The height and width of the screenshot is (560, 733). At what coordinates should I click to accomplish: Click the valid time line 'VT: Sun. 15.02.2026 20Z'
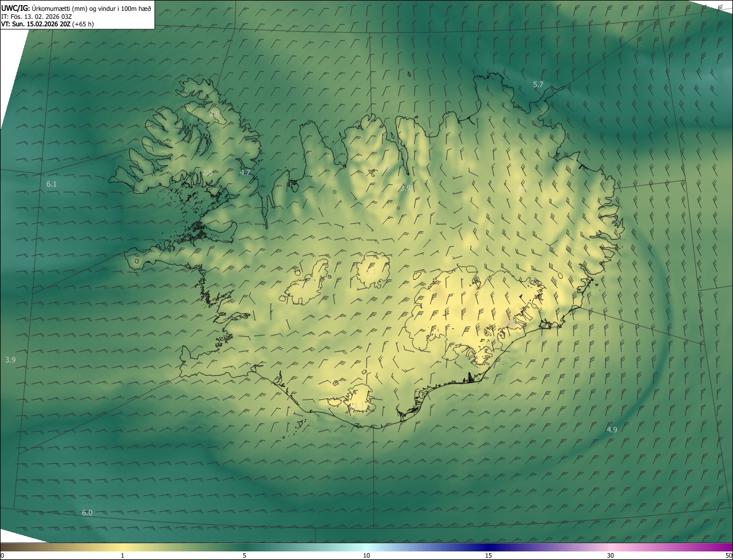(x=36, y=24)
